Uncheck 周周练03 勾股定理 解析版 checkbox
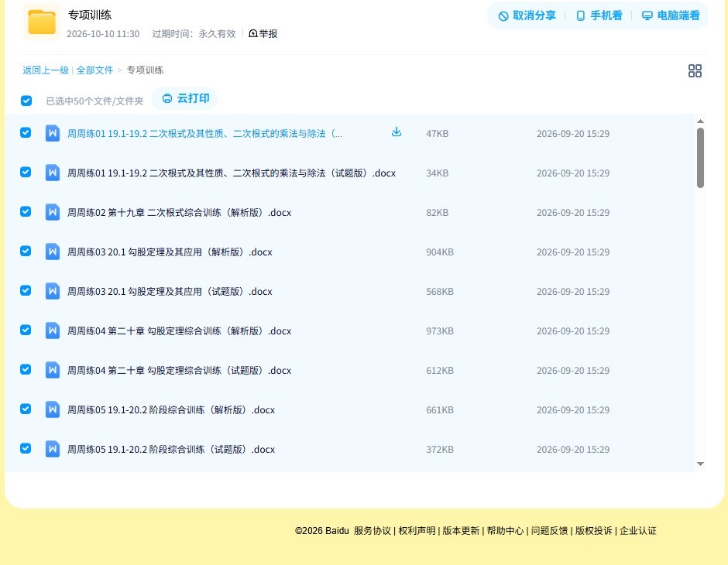 (x=26, y=251)
